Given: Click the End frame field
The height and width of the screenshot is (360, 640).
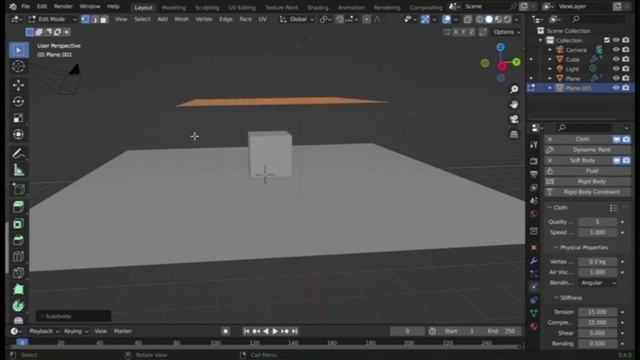Looking at the screenshot, I should (x=503, y=331).
